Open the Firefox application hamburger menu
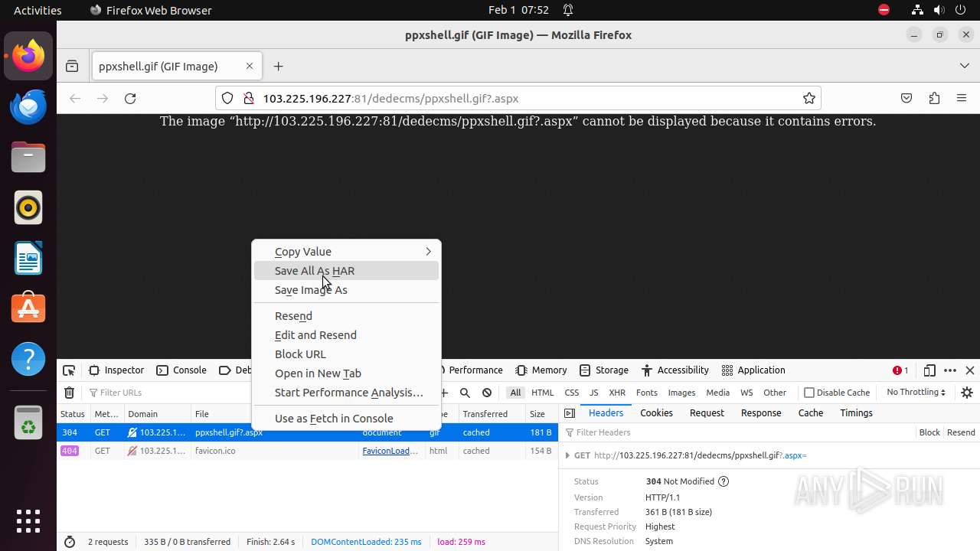This screenshot has height=551, width=980. point(962,98)
